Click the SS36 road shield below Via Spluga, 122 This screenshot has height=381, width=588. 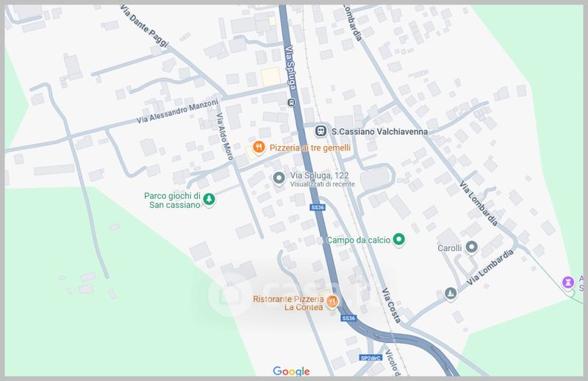tap(317, 209)
